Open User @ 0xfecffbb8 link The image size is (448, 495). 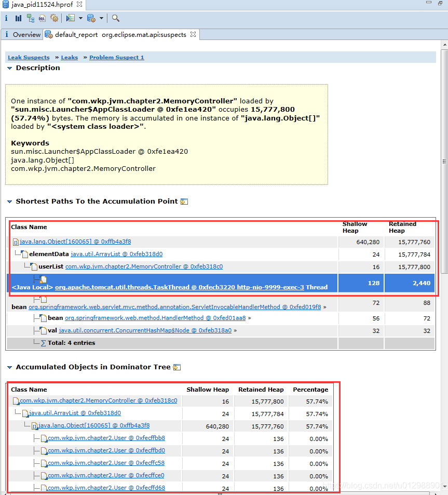point(106,438)
